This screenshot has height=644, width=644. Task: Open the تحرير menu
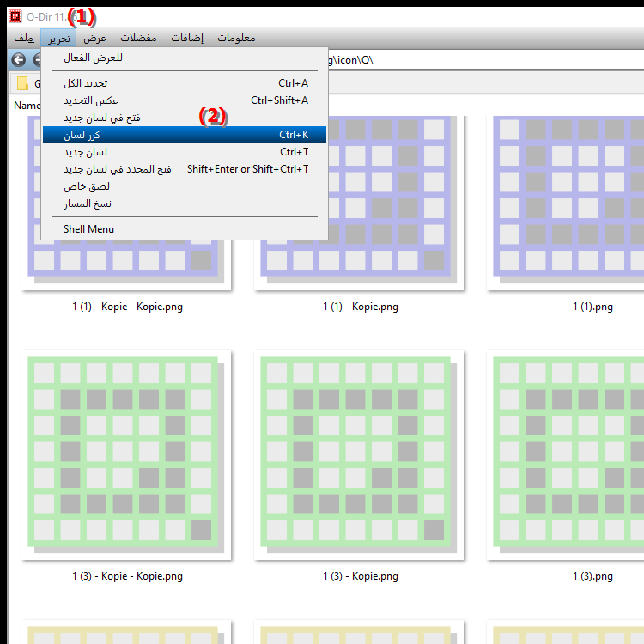tap(58, 38)
